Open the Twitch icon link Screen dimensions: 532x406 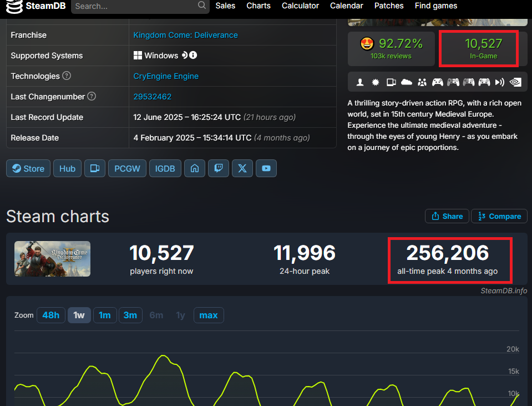pos(219,168)
